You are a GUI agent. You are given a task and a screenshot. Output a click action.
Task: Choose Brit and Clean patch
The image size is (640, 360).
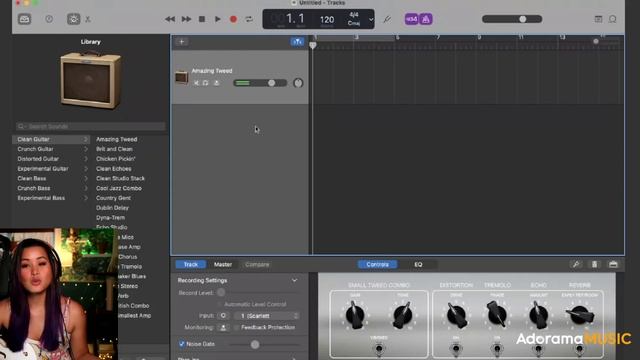tap(114, 149)
